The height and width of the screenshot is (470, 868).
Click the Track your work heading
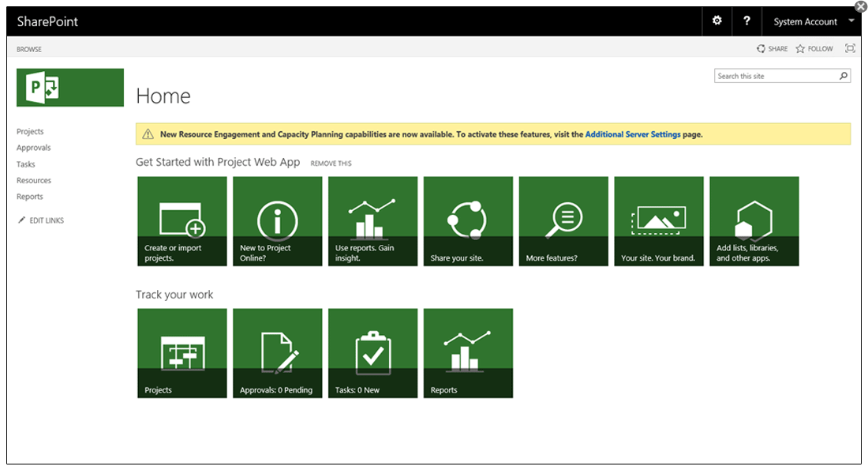click(174, 295)
